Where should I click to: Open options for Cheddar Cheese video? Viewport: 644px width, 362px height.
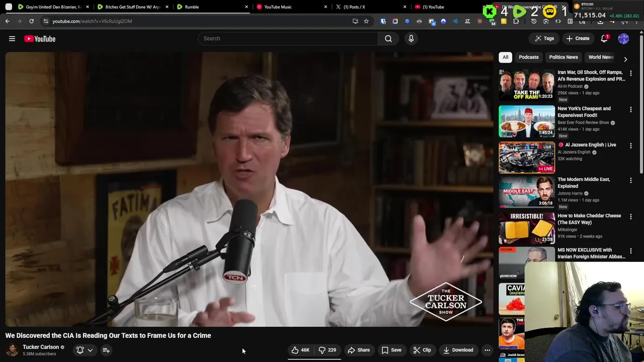[x=631, y=217]
